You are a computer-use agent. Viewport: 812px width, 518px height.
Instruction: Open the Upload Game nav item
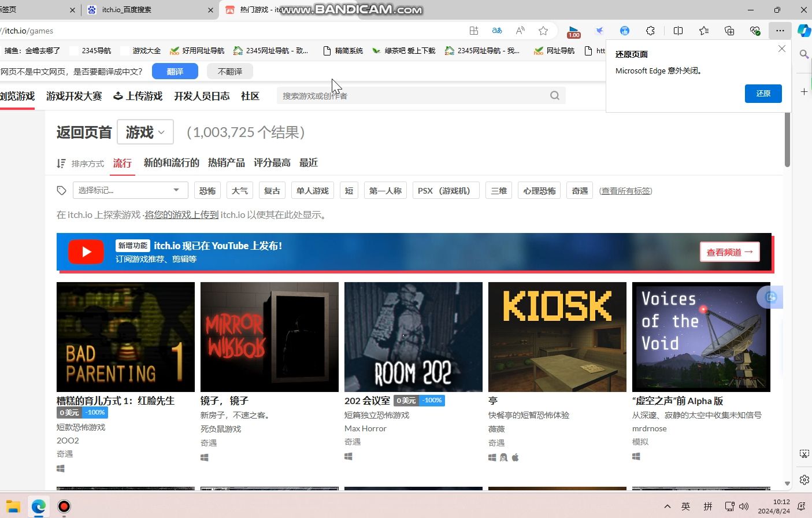(x=138, y=96)
